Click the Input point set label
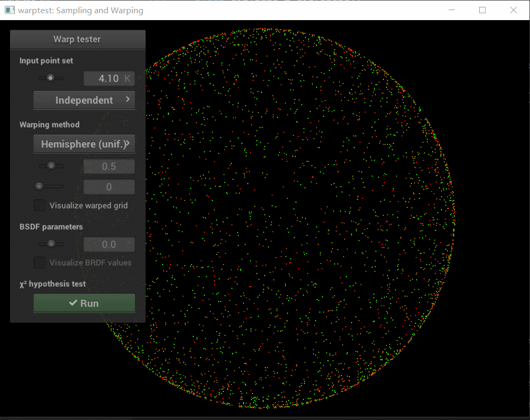 (46, 61)
